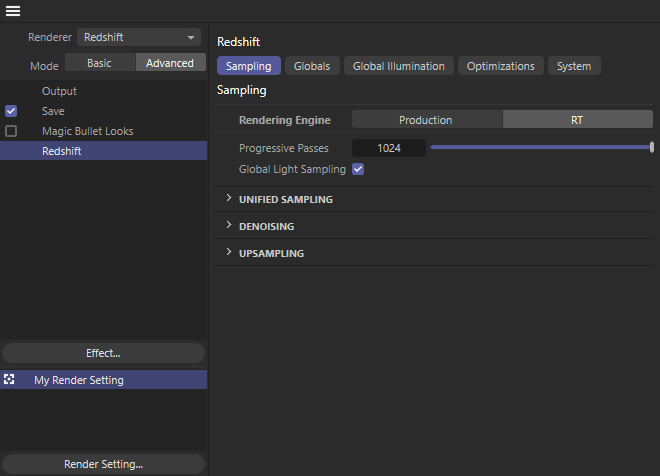Click the Progressive Passes slider
This screenshot has width=660, height=476.
click(540, 147)
